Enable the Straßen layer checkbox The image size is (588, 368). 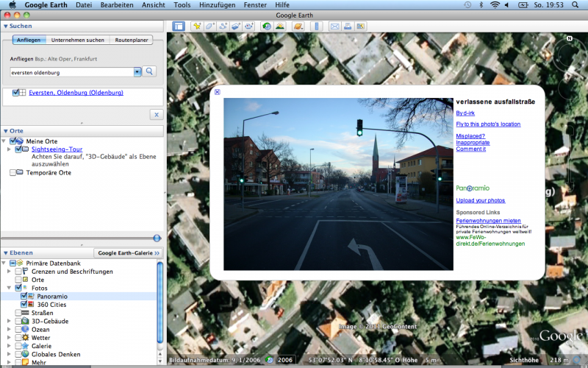[19, 313]
